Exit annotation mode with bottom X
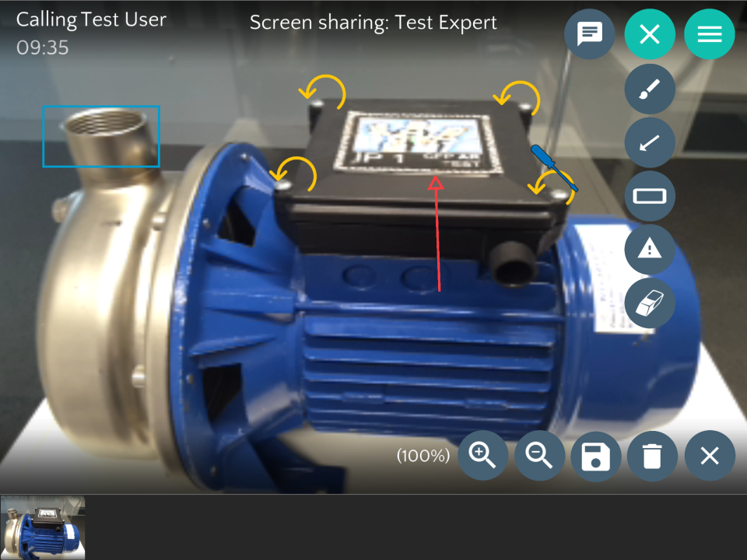747x560 pixels. pos(709,456)
